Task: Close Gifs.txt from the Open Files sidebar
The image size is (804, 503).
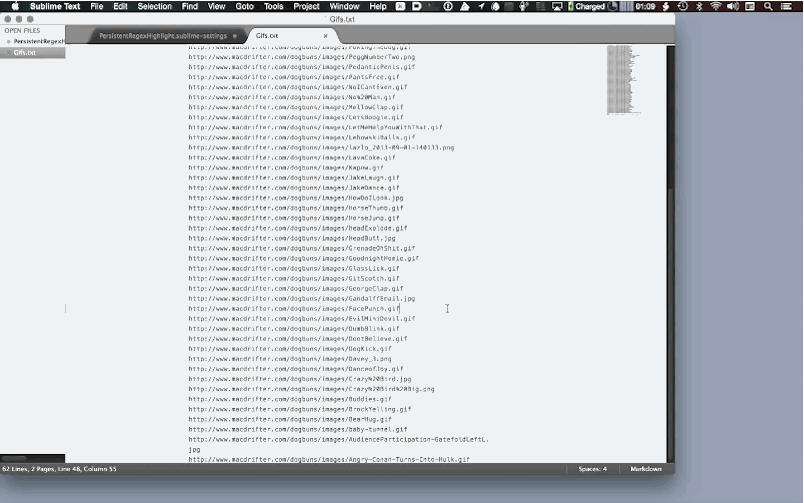Action: click(8, 53)
